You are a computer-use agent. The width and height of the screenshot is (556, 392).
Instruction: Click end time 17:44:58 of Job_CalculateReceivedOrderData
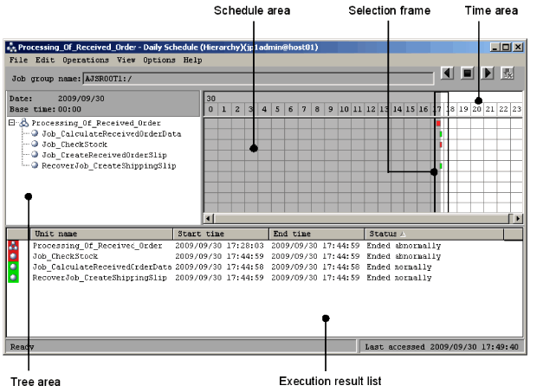(315, 267)
